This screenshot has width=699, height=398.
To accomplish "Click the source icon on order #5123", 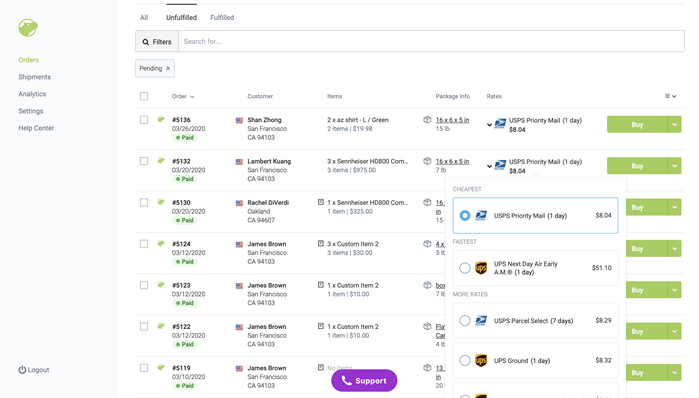I will coord(161,284).
